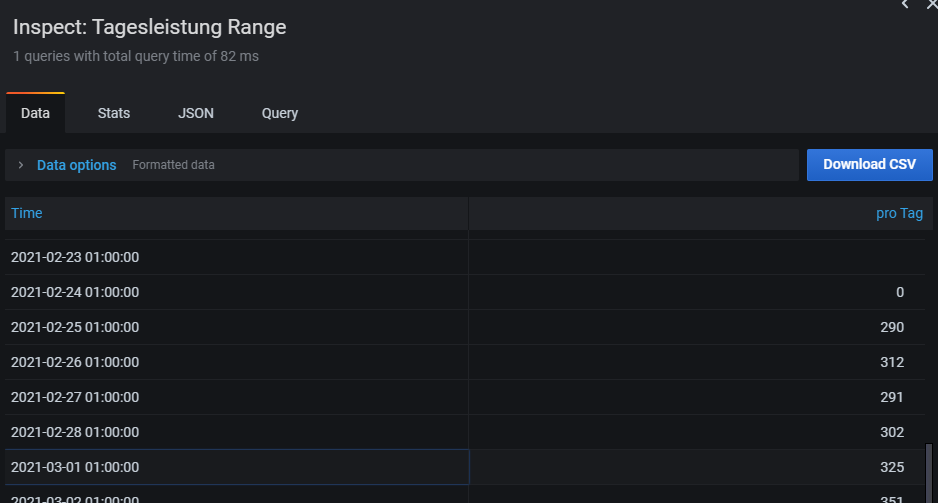
Task: Select the 2021-02-27 01:00:00 time cell
Action: pyautogui.click(x=75, y=397)
